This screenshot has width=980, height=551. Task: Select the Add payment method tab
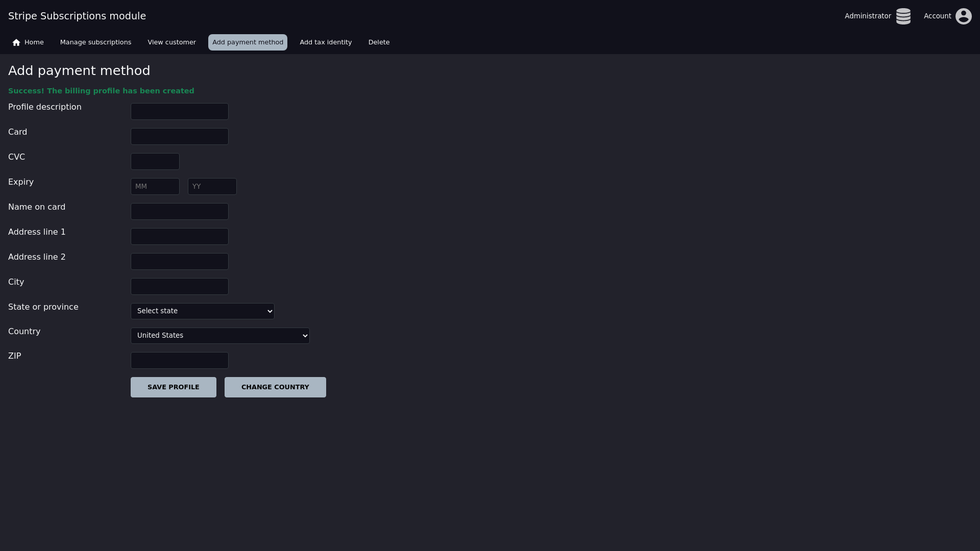click(248, 42)
